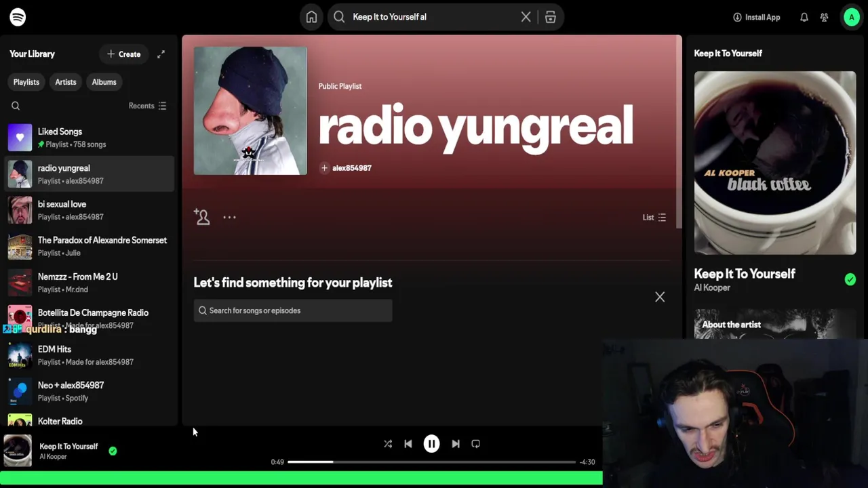
Task: Filter the library by Artists
Action: click(66, 82)
